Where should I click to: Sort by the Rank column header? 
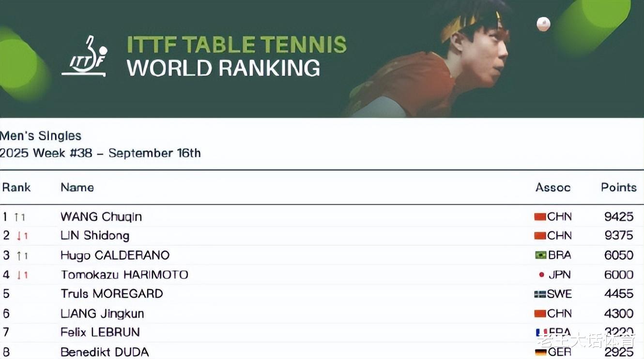(x=16, y=187)
